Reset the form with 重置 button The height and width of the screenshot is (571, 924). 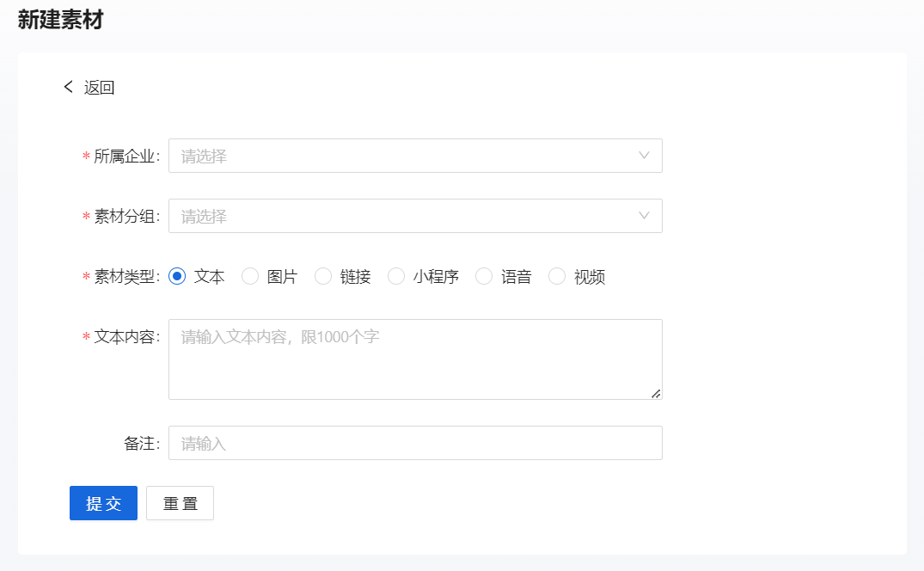tap(180, 503)
